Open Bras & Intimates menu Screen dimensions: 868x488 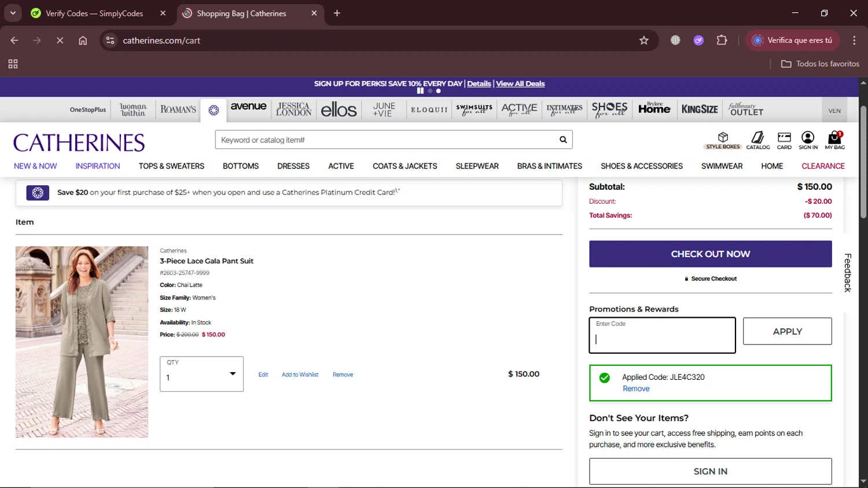(550, 166)
